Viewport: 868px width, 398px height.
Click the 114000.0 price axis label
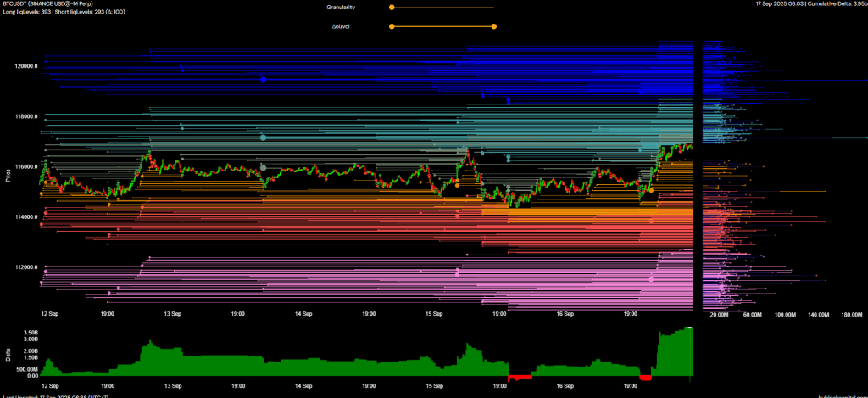point(25,217)
